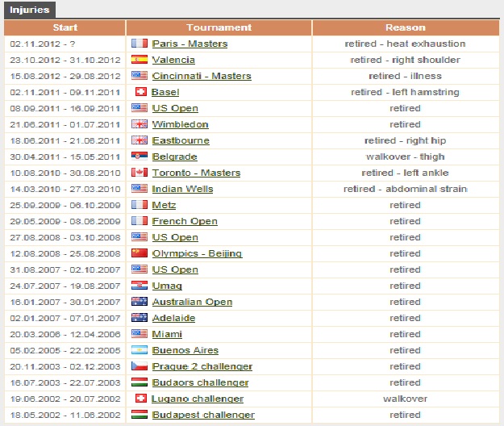This screenshot has width=504, height=426.
Task: Open the Miami tournament link
Action: (x=167, y=334)
